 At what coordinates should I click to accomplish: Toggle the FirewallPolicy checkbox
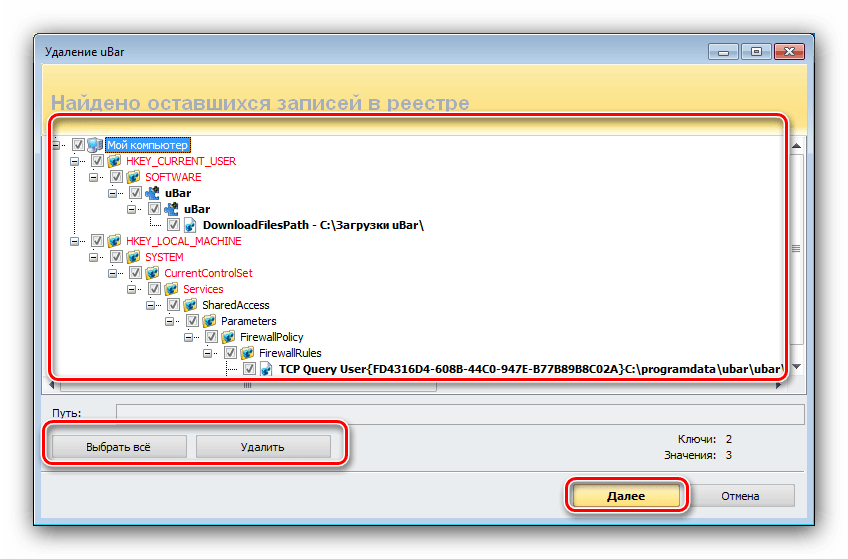click(x=211, y=337)
